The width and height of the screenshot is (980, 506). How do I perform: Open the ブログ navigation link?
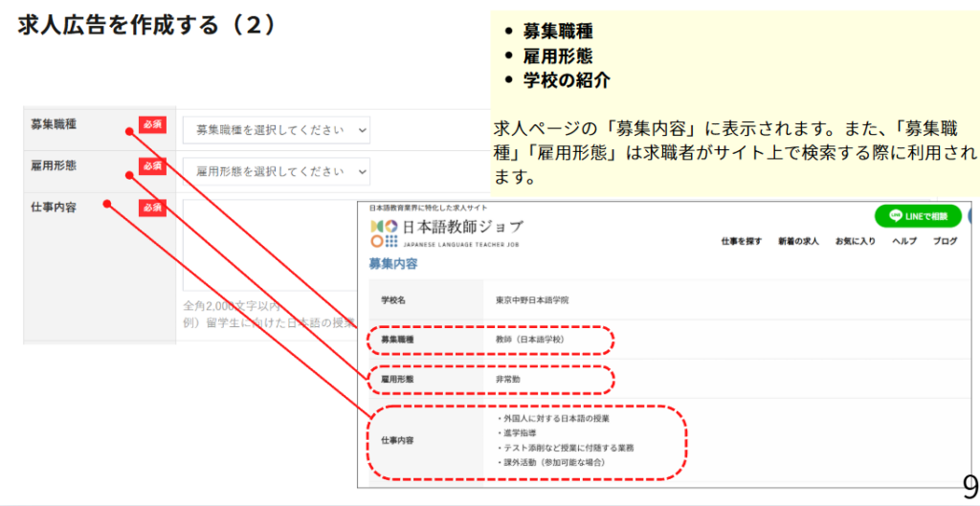click(x=945, y=241)
